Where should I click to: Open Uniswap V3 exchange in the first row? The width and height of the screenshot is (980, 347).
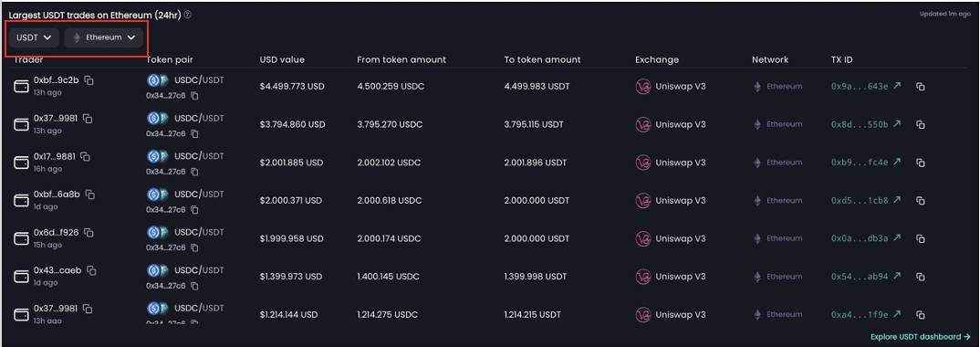point(670,86)
